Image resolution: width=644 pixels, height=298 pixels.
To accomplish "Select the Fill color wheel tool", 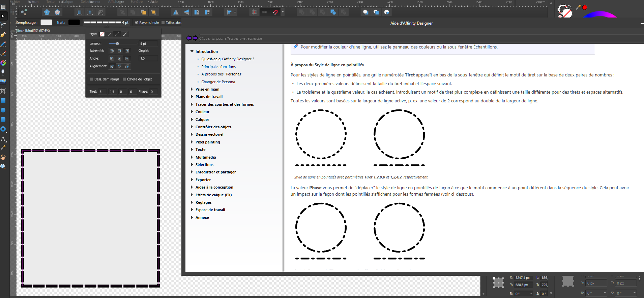I will 3,63.
